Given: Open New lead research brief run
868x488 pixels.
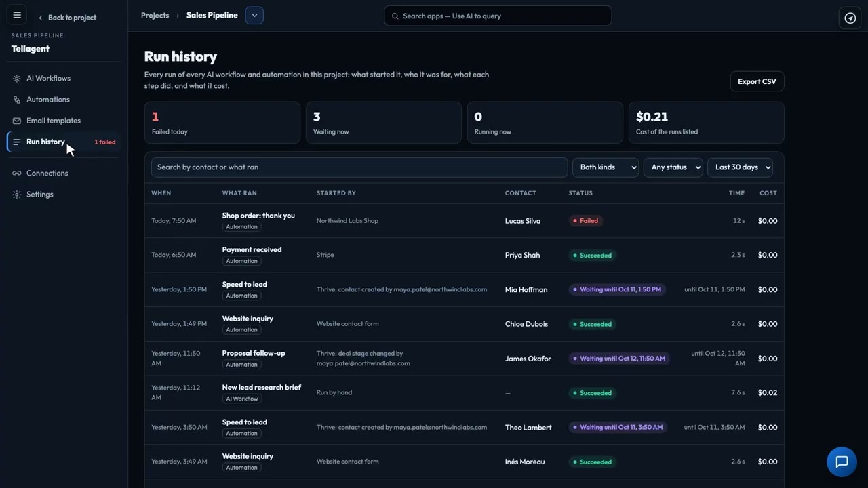Looking at the screenshot, I should tap(261, 388).
